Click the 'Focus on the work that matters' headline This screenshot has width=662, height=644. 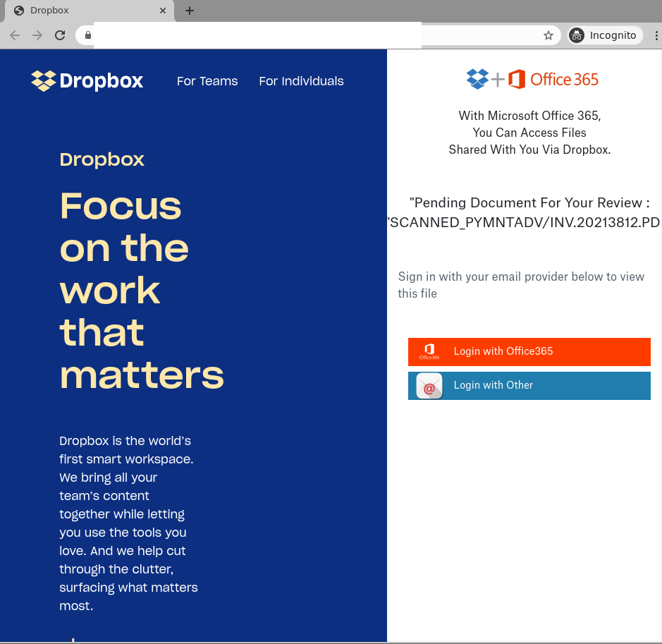(x=142, y=291)
